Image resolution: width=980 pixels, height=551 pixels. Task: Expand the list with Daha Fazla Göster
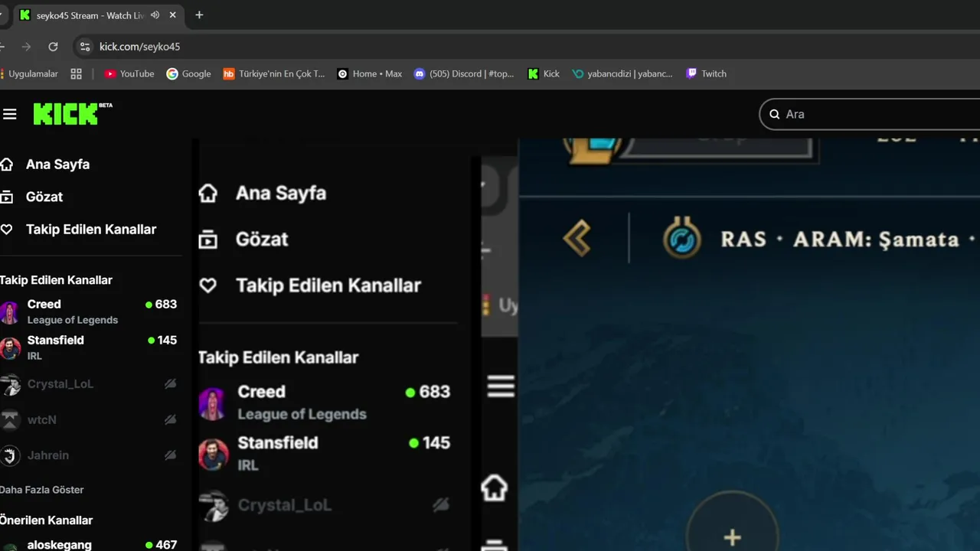42,490
